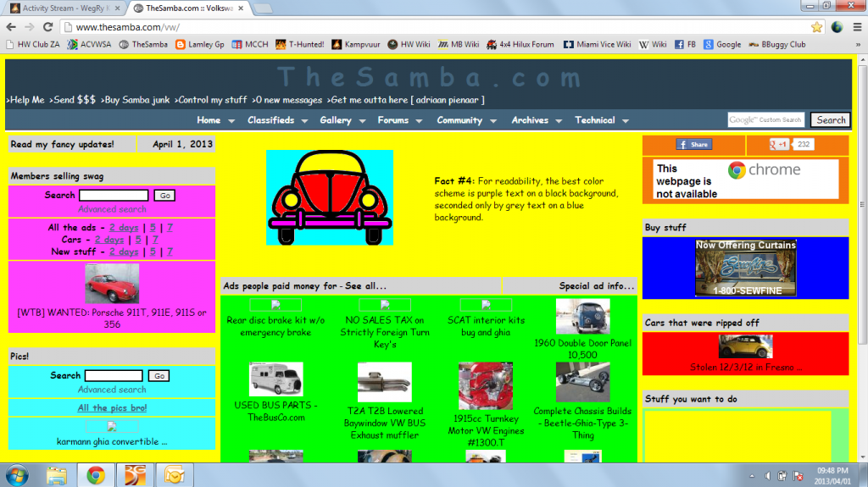
Task: Go back using the browser back arrow
Action: pyautogui.click(x=14, y=27)
